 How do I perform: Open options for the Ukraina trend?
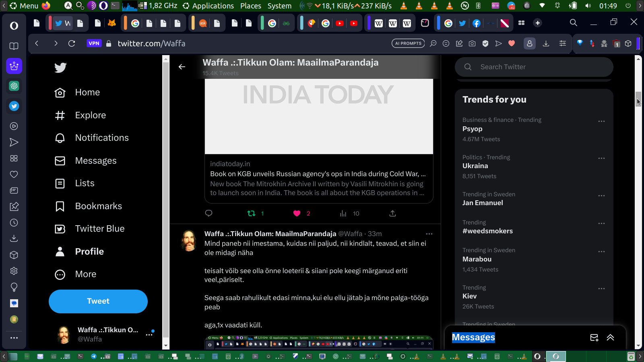click(601, 158)
